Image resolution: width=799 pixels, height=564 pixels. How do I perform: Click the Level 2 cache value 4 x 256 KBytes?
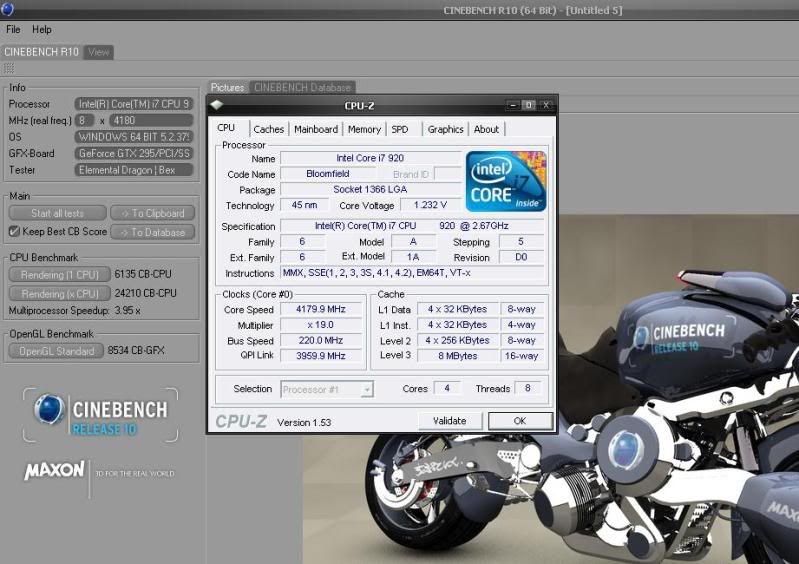click(458, 340)
